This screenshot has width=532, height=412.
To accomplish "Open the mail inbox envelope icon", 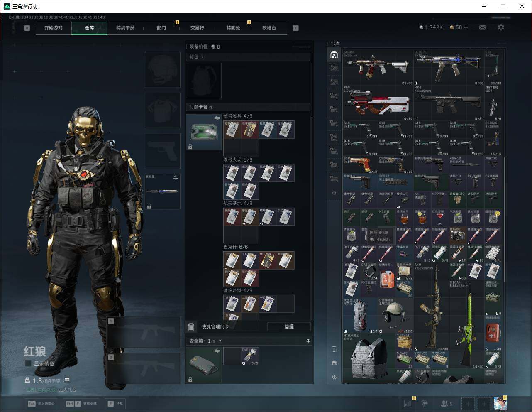I will [x=483, y=27].
